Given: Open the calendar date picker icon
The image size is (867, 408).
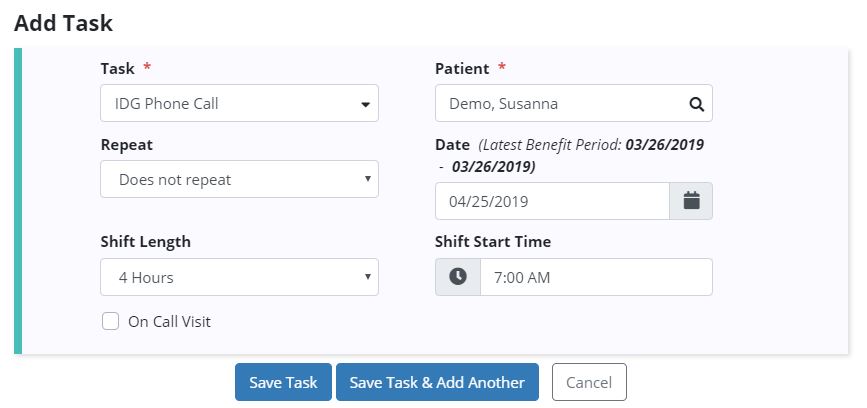Looking at the screenshot, I should tap(691, 201).
